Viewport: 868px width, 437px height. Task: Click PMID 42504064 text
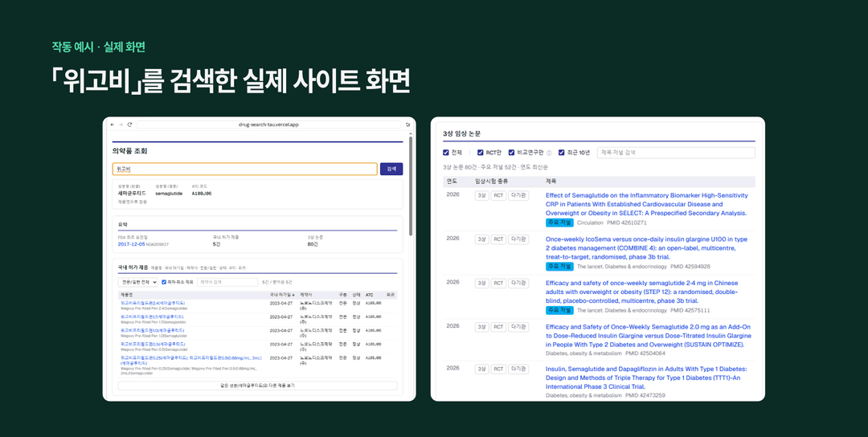coord(645,353)
